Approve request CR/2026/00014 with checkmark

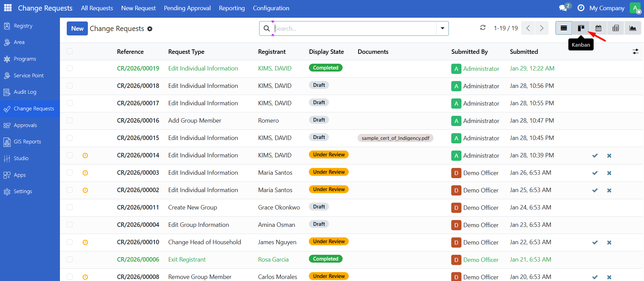pos(595,156)
